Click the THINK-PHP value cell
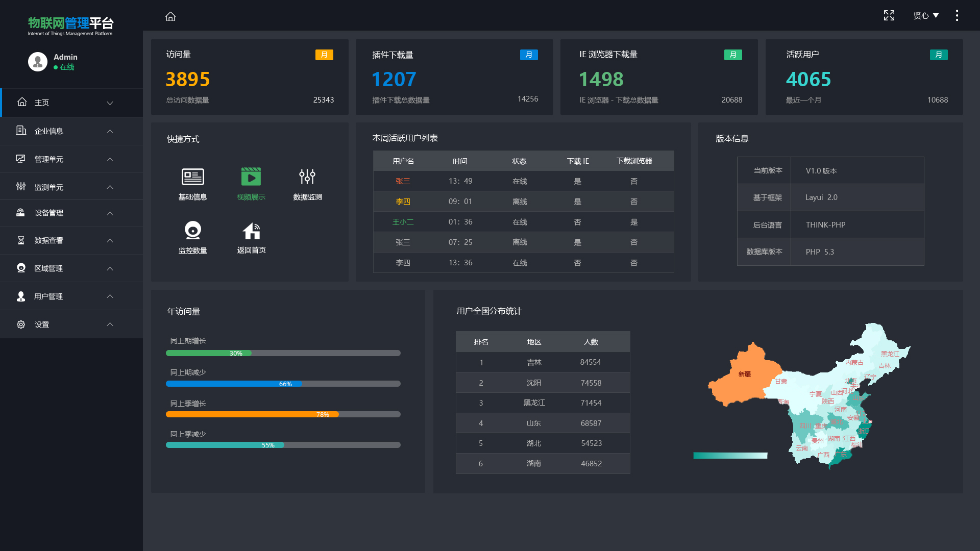 [857, 224]
